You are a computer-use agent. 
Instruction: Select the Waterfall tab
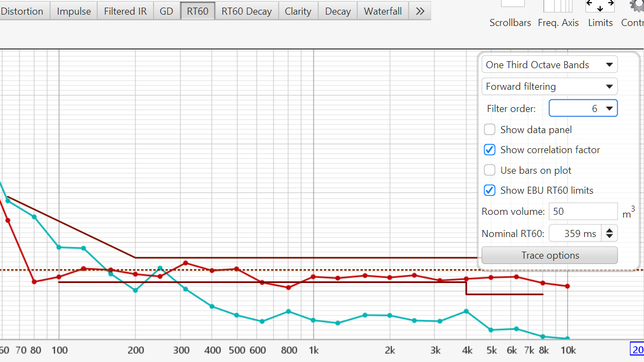click(382, 11)
